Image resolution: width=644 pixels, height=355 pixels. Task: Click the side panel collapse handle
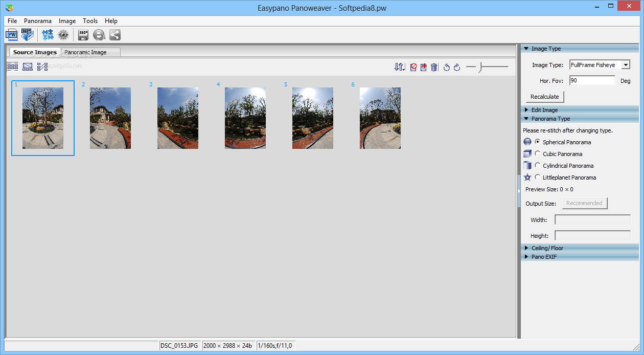coord(519,190)
